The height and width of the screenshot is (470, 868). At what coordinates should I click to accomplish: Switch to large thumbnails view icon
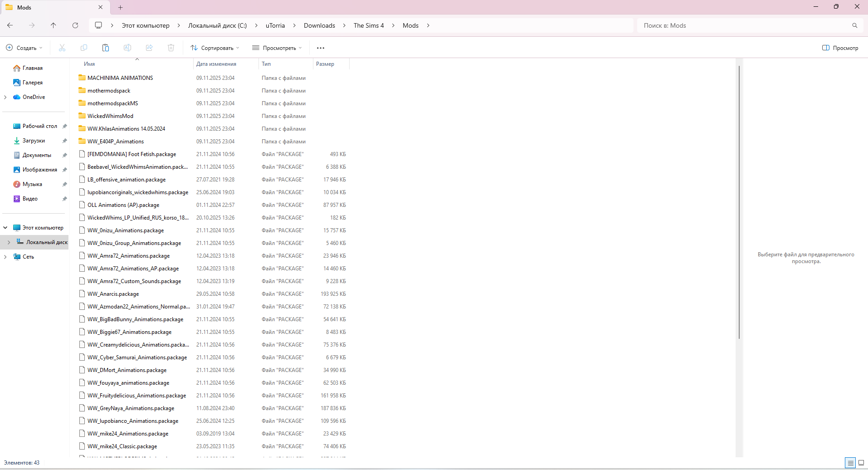861,463
